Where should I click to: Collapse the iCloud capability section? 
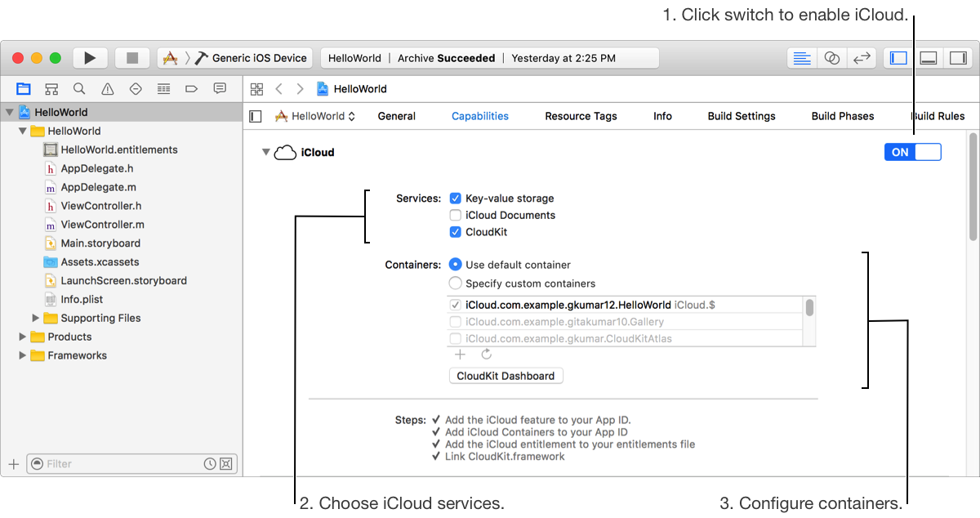pyautogui.click(x=265, y=152)
